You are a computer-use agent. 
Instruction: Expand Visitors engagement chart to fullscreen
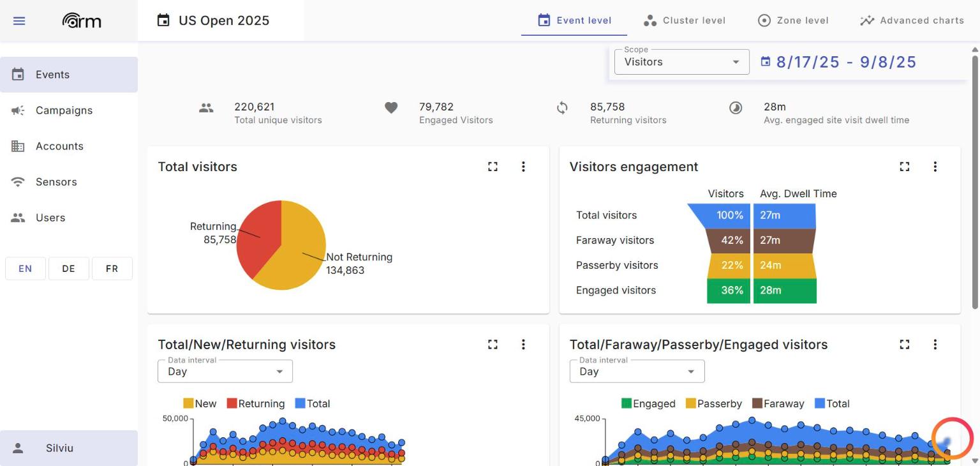click(x=904, y=167)
